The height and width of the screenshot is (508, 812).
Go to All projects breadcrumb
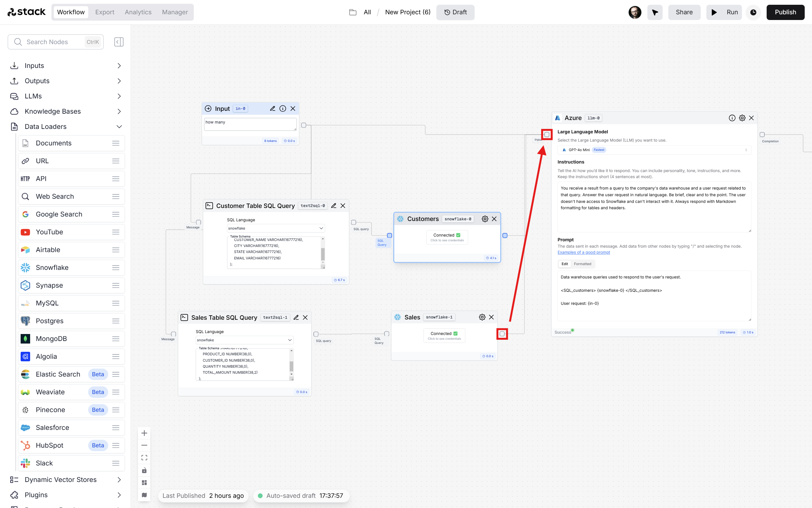pos(367,12)
